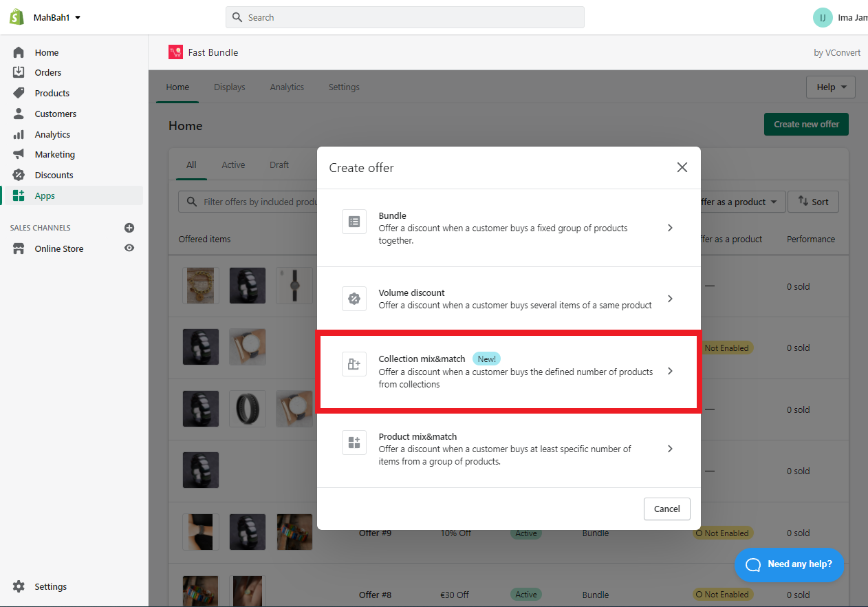Select the Volume discount offer type
This screenshot has width=868, height=607.
(509, 299)
